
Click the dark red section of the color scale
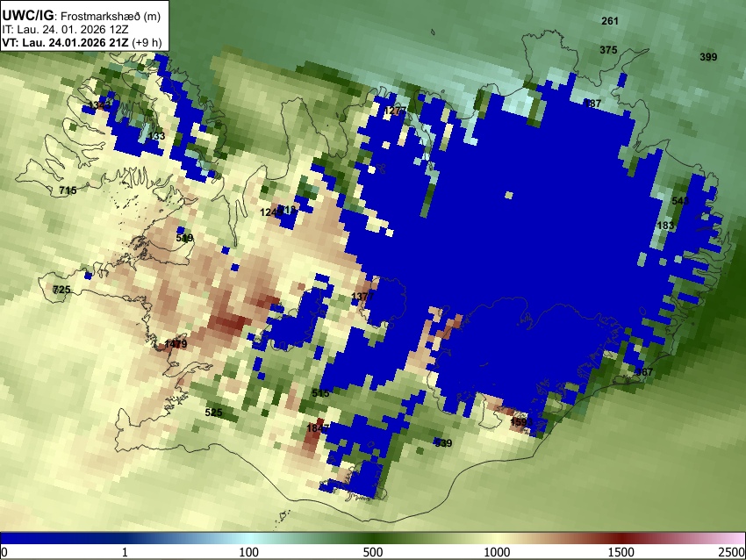(621, 539)
